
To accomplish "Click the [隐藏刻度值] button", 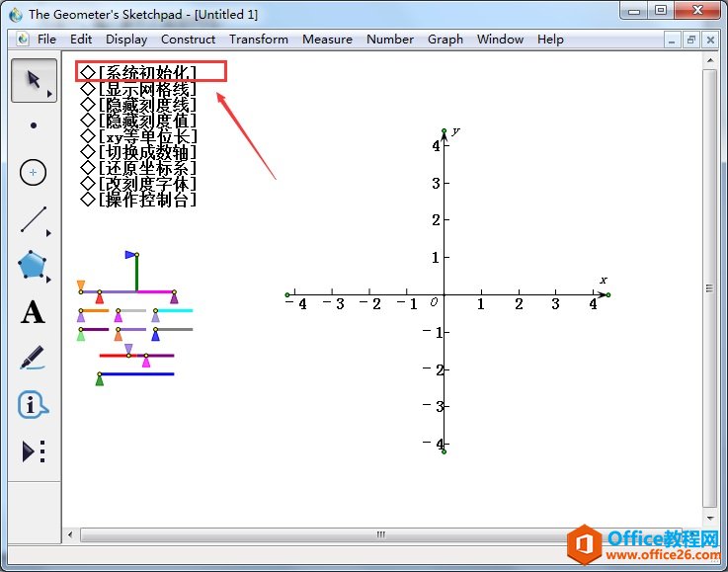I will [x=138, y=121].
